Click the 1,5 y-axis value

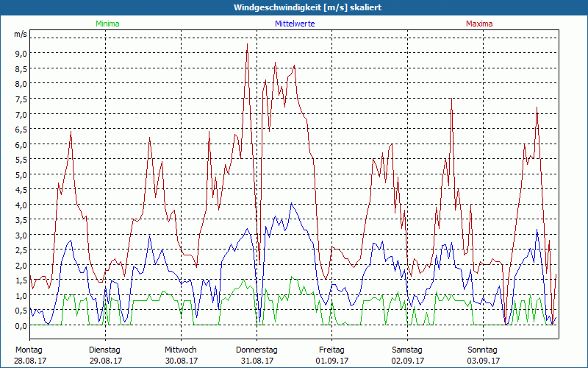[21, 280]
